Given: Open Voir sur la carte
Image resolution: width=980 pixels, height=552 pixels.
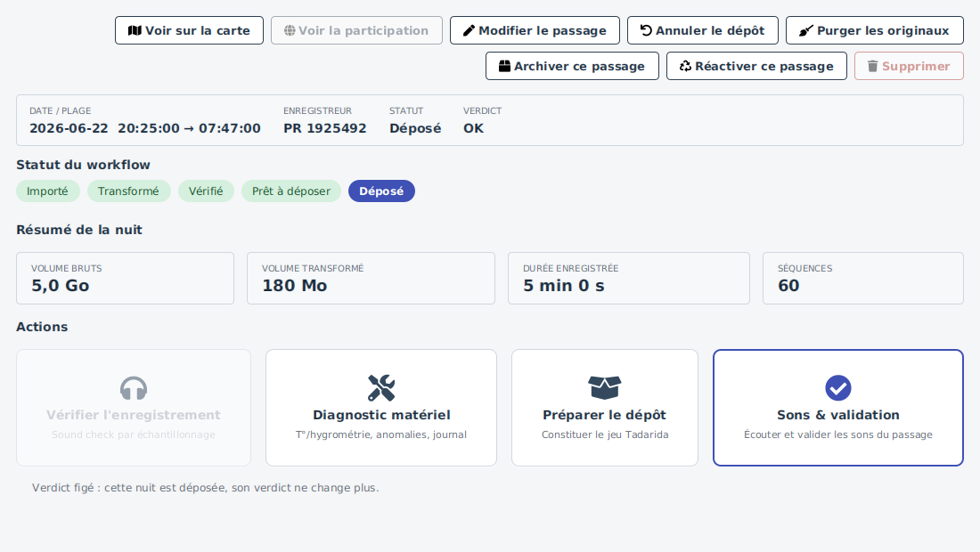Looking at the screenshot, I should (189, 30).
